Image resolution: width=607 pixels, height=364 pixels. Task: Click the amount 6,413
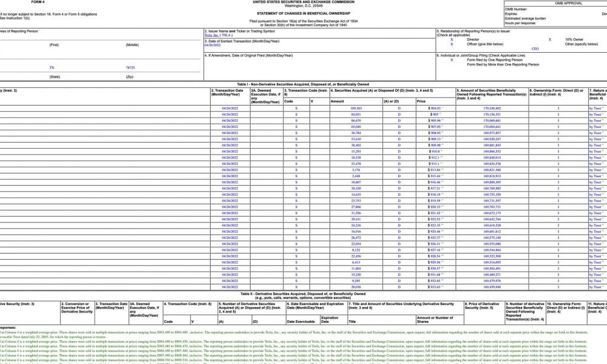click(x=356, y=262)
